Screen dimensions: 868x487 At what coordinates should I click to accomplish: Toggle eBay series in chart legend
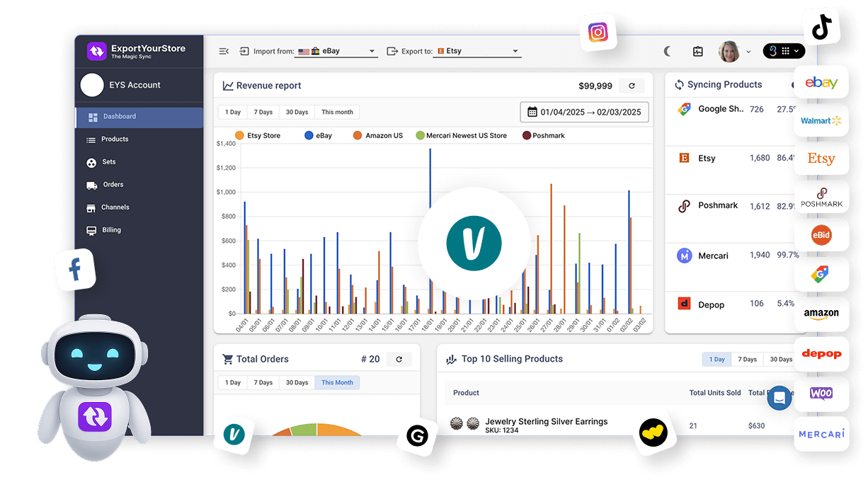pyautogui.click(x=318, y=135)
